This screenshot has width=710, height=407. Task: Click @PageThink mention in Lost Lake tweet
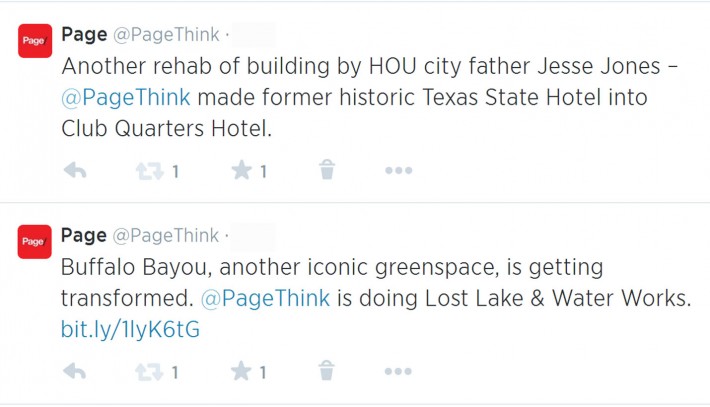265,299
